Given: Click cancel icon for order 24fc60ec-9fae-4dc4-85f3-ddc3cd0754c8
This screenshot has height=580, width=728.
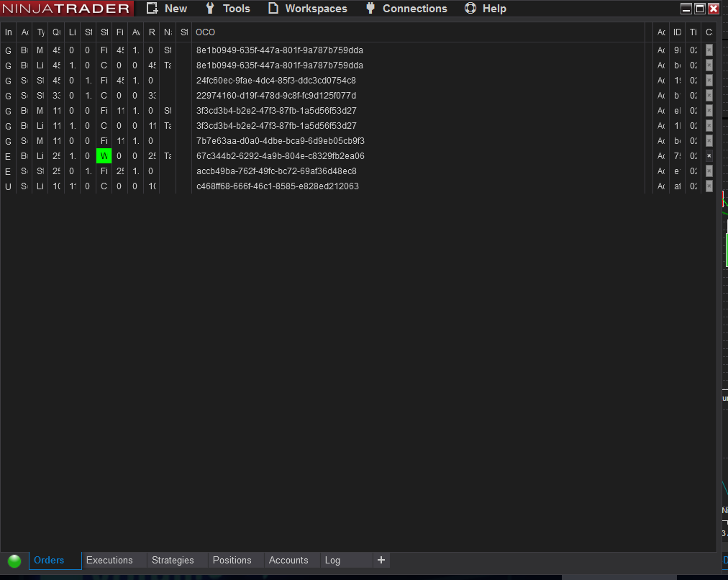Looking at the screenshot, I should (709, 81).
